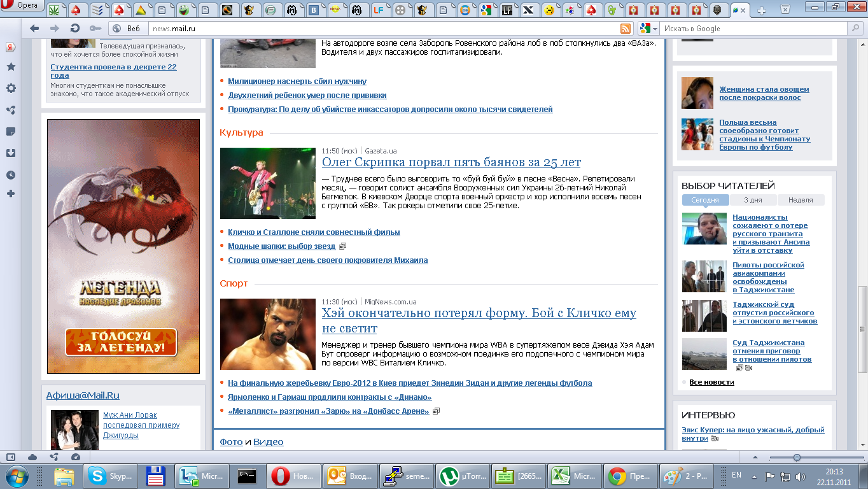
Task: Open 'Женщина стала овощем после покраски волос'
Action: point(764,94)
